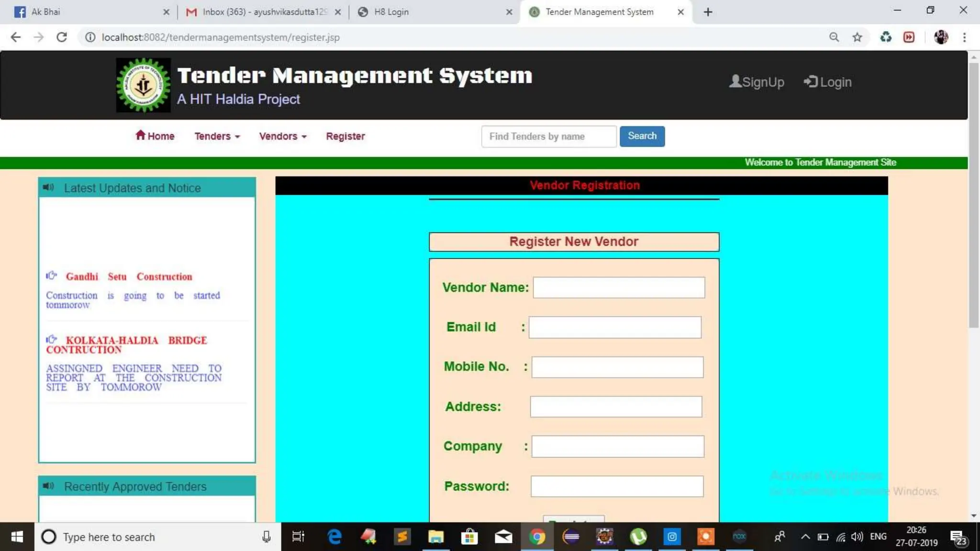The height and width of the screenshot is (551, 980).
Task: Focus the Vendor Name text field
Action: (619, 287)
